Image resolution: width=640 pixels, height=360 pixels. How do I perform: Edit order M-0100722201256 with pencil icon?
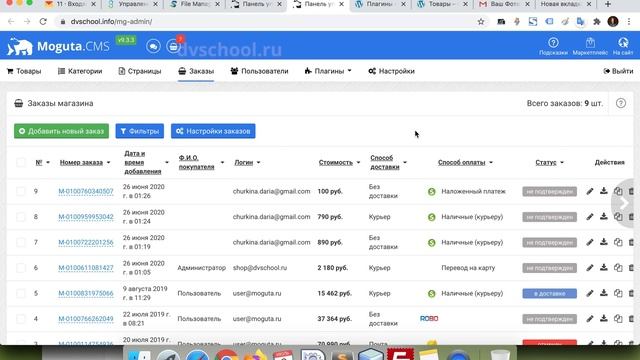[x=590, y=242]
